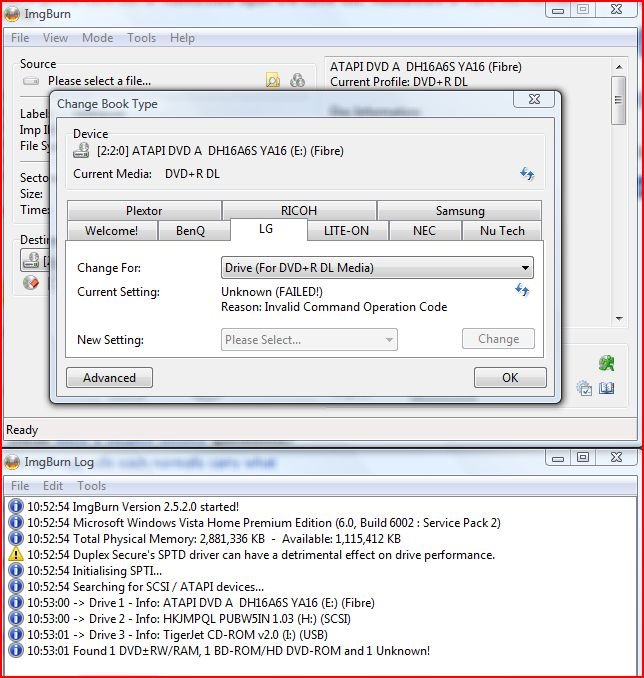Image resolution: width=644 pixels, height=678 pixels.
Task: Switch to the Samsung tab
Action: 460,211
